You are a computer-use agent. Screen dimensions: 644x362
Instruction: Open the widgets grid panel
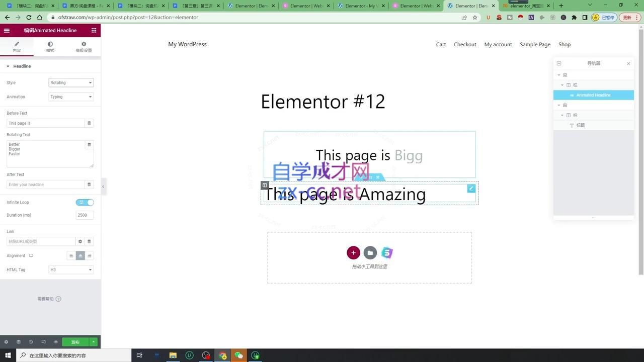94,31
